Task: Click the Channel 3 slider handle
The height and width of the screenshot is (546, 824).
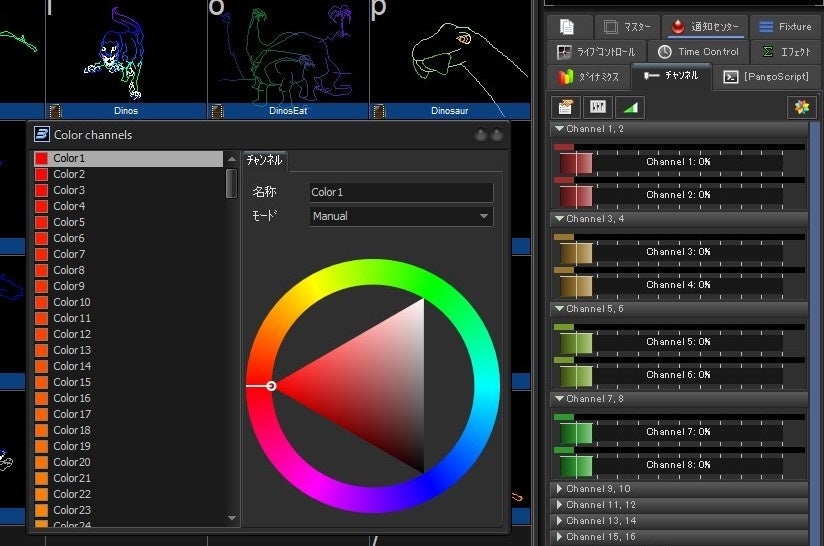Action: 574,252
